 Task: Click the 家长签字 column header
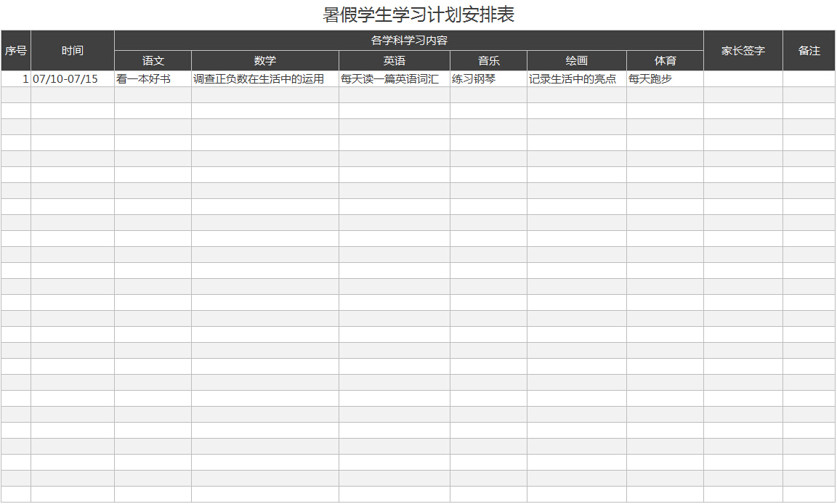pos(741,51)
